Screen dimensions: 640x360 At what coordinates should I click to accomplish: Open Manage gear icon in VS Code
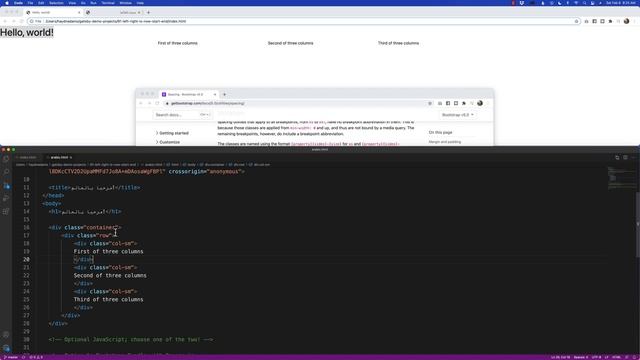point(6,348)
